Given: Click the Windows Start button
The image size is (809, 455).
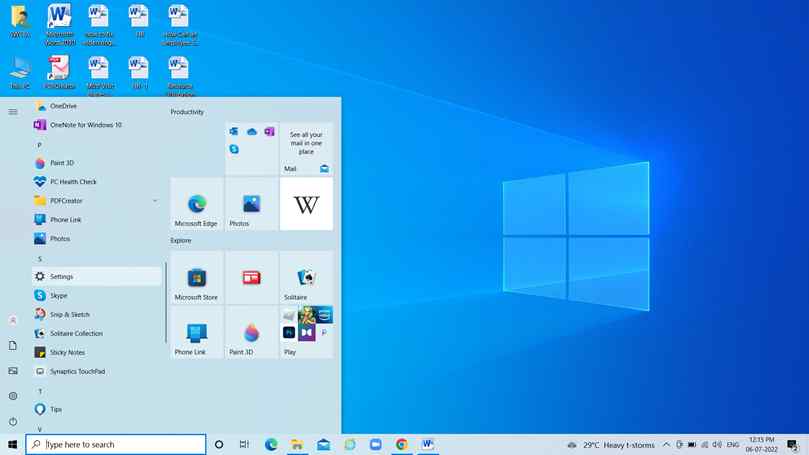Looking at the screenshot, I should 12,444.
